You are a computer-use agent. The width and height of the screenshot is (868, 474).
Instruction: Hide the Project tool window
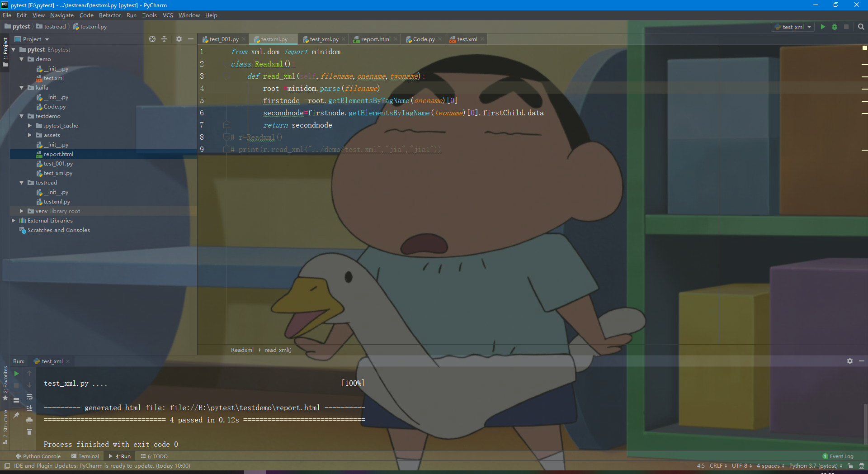tap(191, 39)
